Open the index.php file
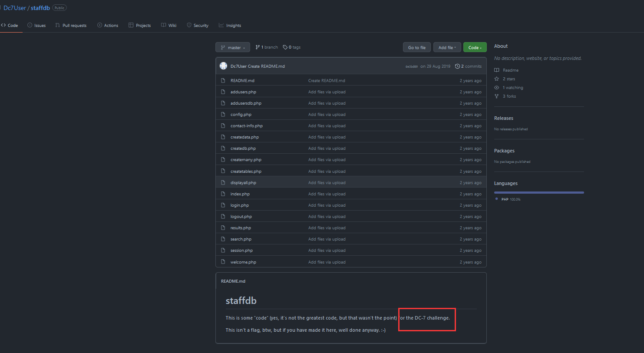This screenshot has height=353, width=644. [x=240, y=194]
